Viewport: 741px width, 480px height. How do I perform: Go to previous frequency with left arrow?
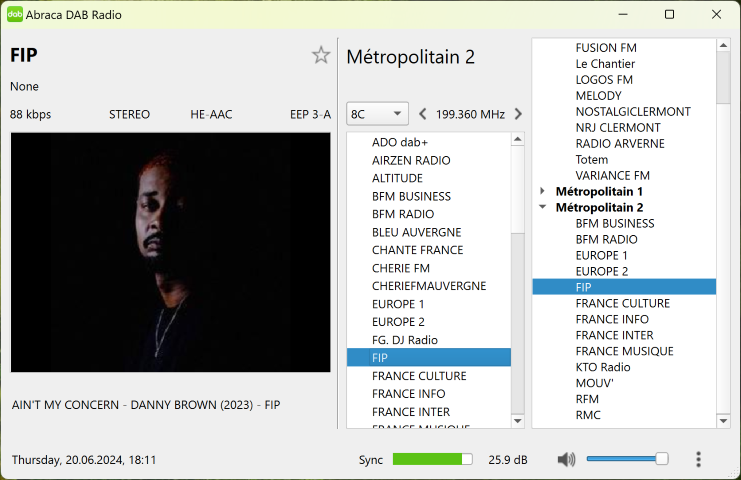(x=422, y=114)
